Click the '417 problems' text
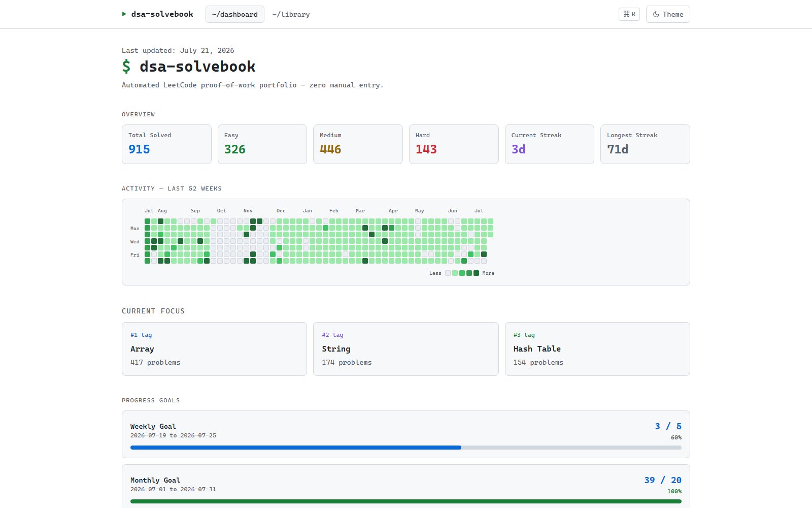The width and height of the screenshot is (812, 508). click(x=155, y=362)
